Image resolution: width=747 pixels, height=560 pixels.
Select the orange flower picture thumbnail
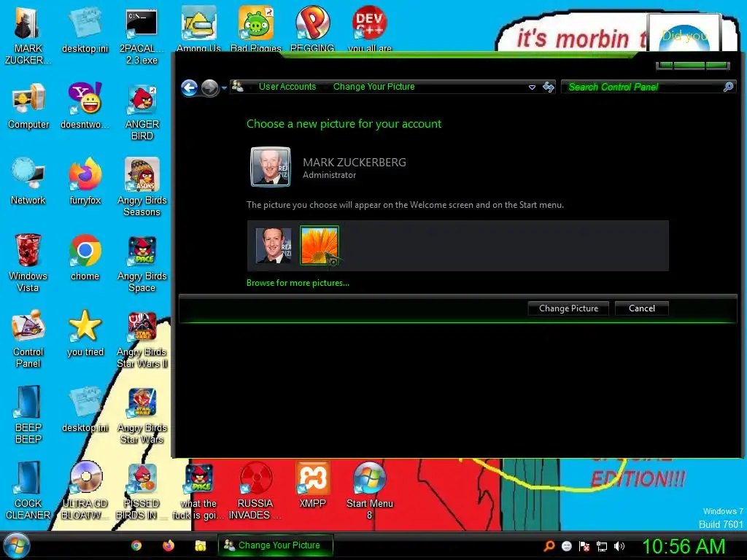coord(320,245)
